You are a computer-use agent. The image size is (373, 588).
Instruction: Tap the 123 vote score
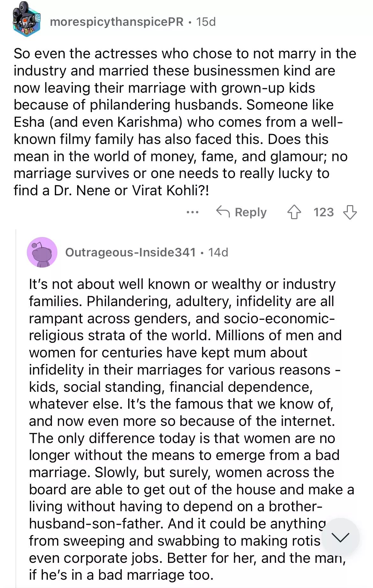pos(323,212)
